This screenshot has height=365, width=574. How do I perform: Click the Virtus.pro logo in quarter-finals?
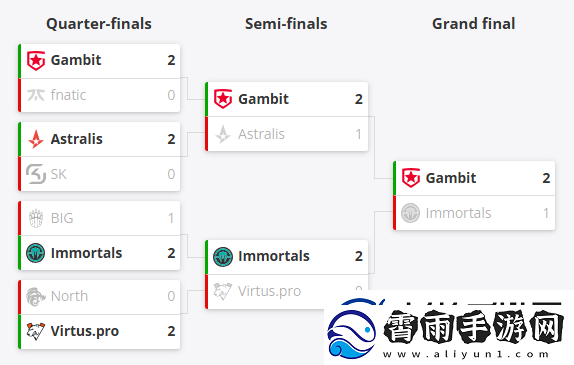(x=36, y=331)
